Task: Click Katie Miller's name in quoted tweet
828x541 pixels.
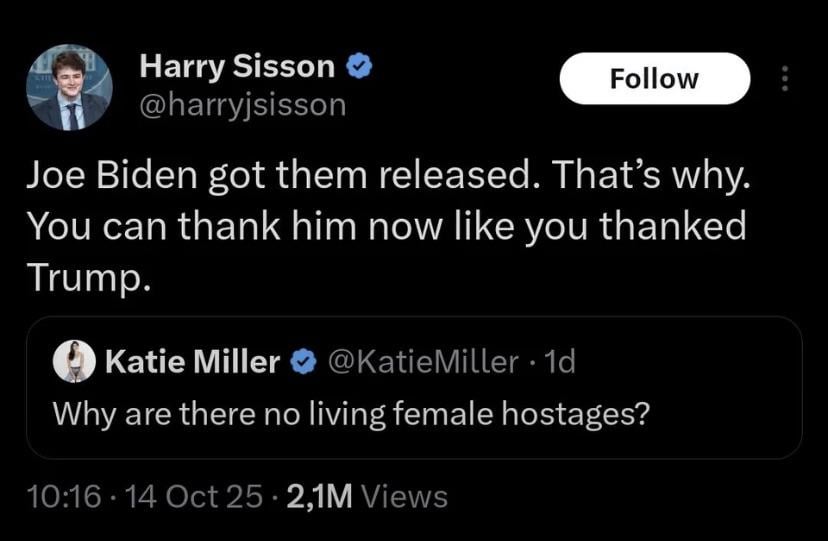Action: point(192,363)
